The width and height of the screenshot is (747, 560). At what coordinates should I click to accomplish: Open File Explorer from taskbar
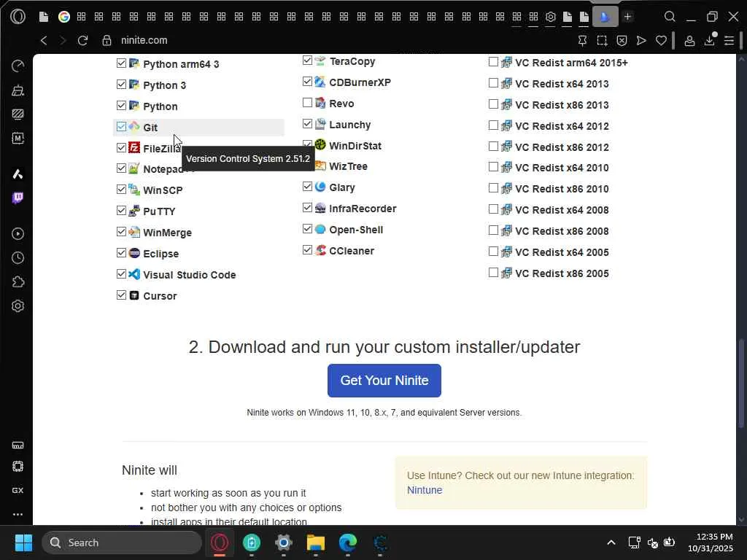(x=315, y=542)
